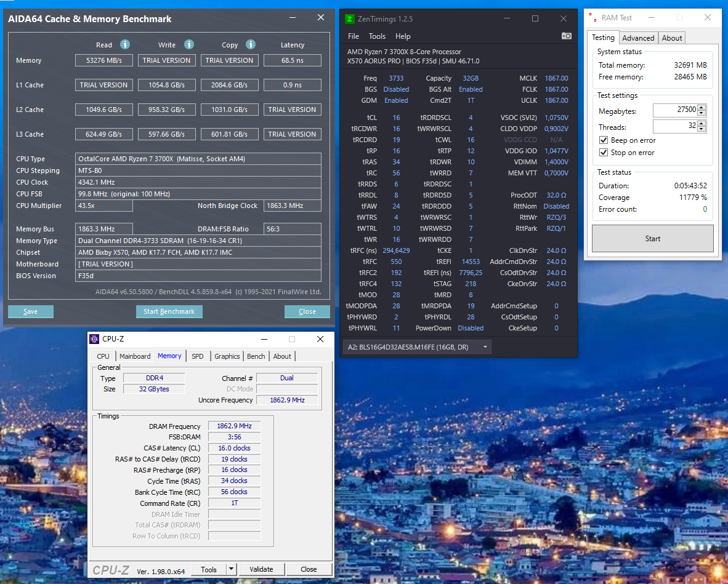This screenshot has width=728, height=584.
Task: Click the Memory Read 53276 MB/s value
Action: pyautogui.click(x=104, y=60)
